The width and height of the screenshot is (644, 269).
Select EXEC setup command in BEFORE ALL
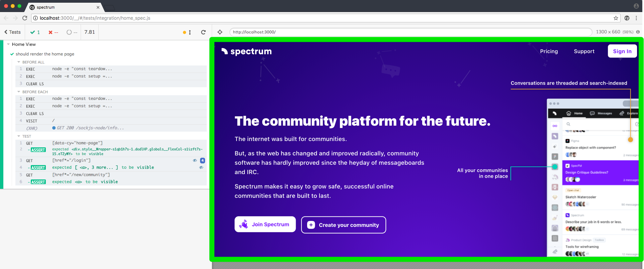[x=111, y=76]
